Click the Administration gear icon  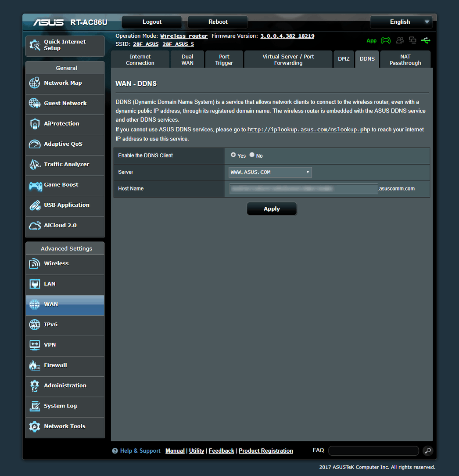35,386
